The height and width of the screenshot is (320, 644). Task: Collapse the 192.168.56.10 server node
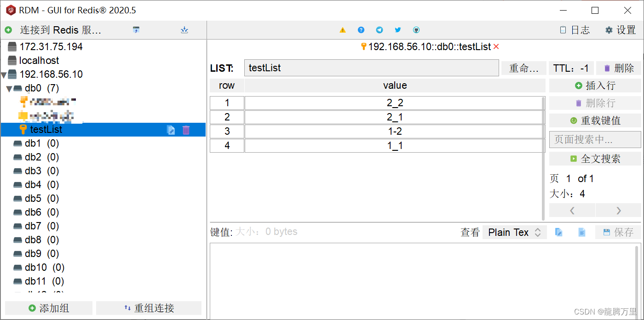pos(4,75)
